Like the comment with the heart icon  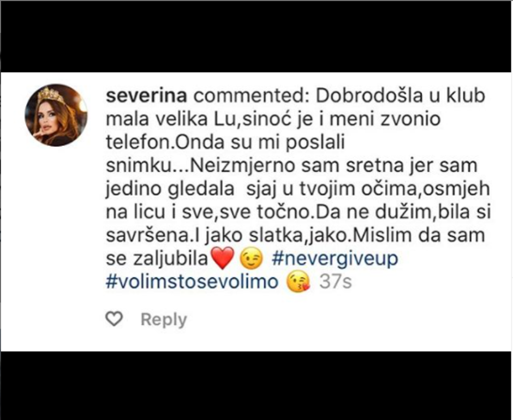(114, 319)
